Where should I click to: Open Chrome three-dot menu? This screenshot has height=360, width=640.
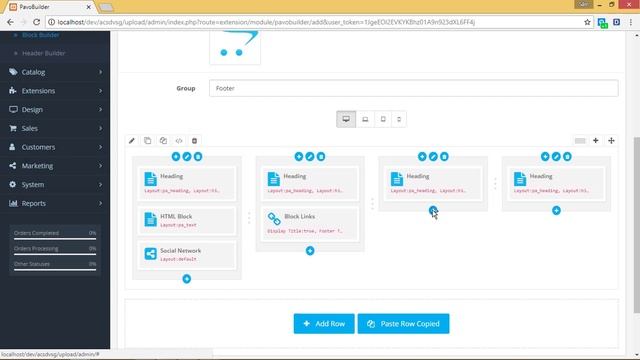pyautogui.click(x=631, y=22)
